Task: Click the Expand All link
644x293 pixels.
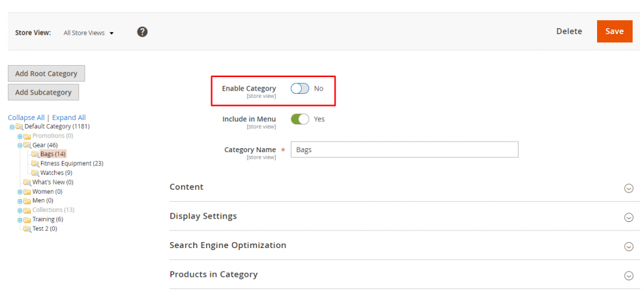Action: coord(69,117)
